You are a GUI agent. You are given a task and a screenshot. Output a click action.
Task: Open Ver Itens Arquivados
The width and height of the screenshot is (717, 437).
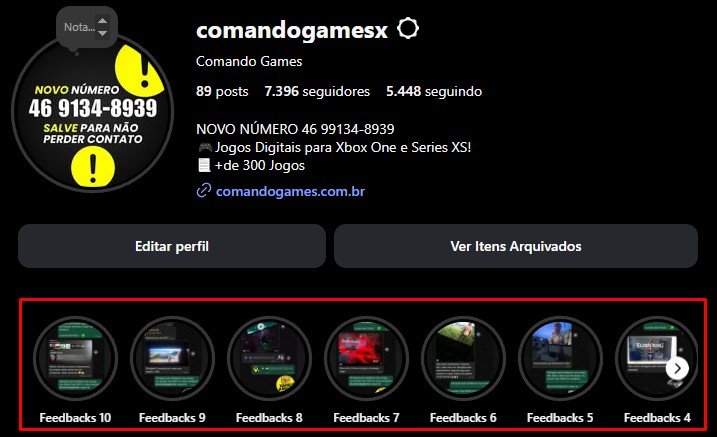point(516,246)
